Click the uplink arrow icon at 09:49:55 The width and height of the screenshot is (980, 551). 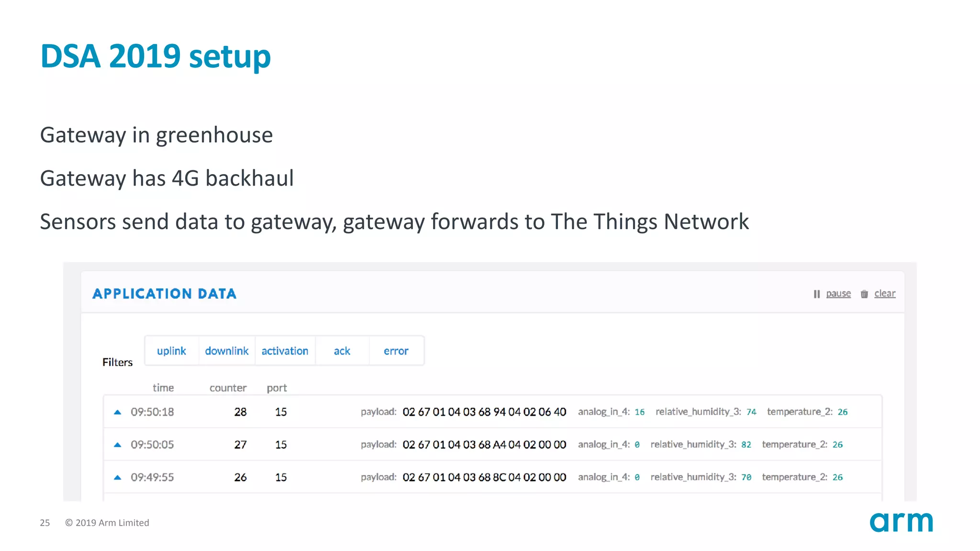pos(117,477)
